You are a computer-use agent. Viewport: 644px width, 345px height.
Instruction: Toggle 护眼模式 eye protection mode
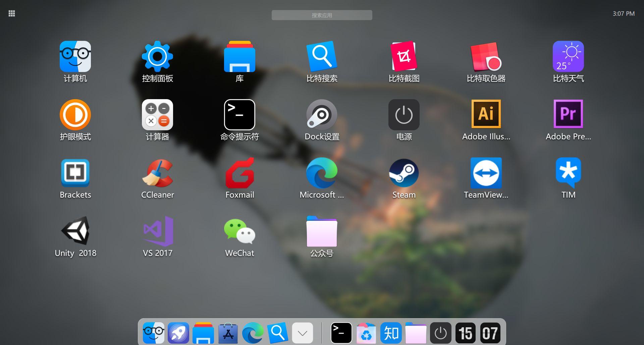pyautogui.click(x=75, y=114)
